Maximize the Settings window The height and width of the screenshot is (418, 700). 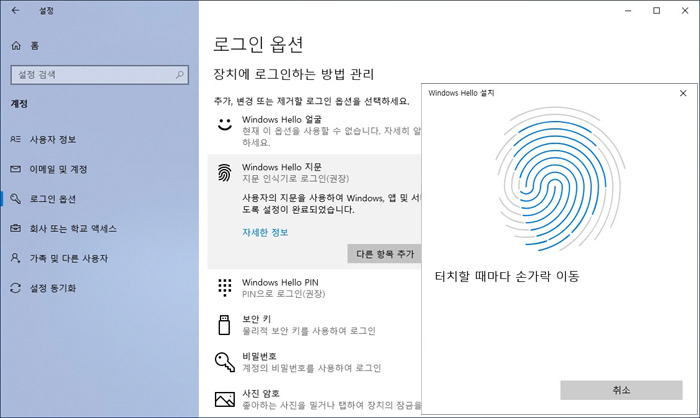pyautogui.click(x=657, y=10)
